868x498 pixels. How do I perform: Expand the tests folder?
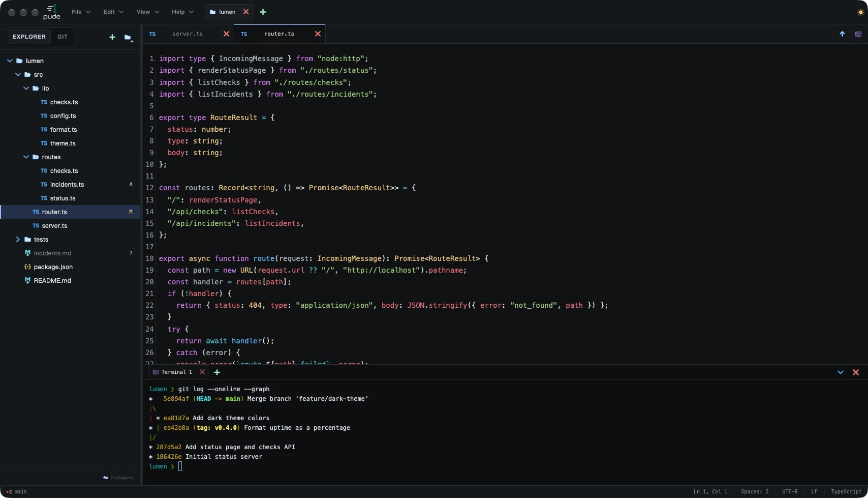18,240
